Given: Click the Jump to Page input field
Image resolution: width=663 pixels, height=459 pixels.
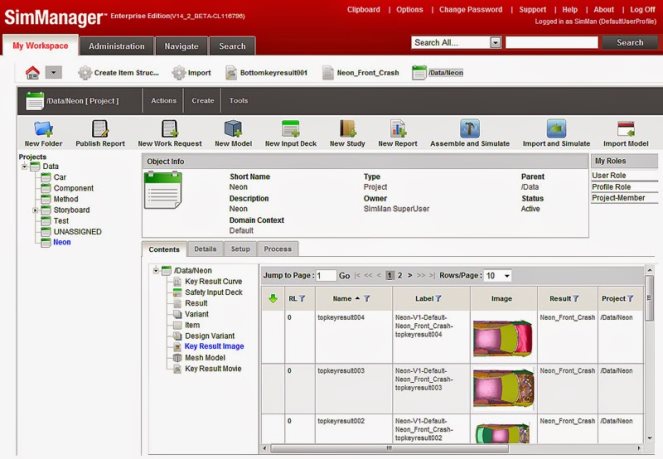Looking at the screenshot, I should pos(326,276).
